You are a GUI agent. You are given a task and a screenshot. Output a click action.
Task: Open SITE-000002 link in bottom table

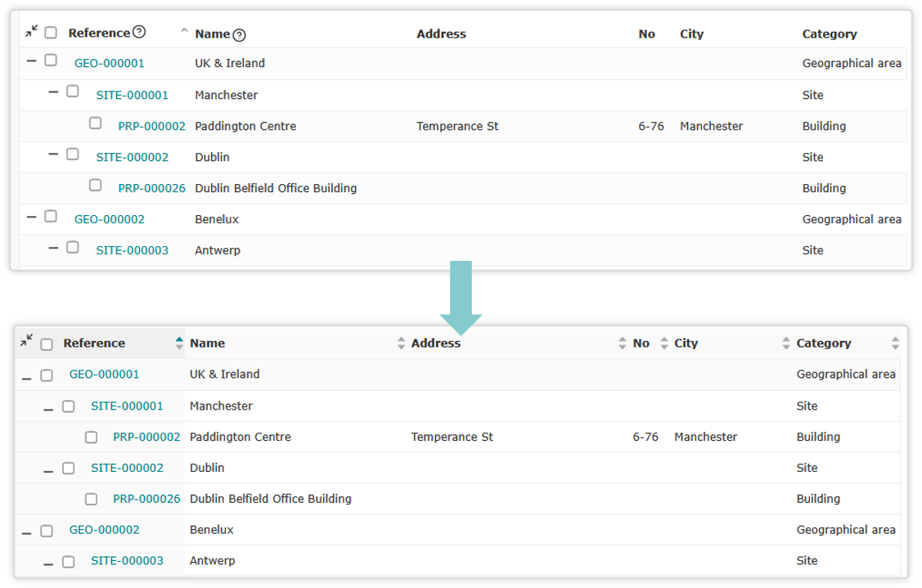(127, 468)
